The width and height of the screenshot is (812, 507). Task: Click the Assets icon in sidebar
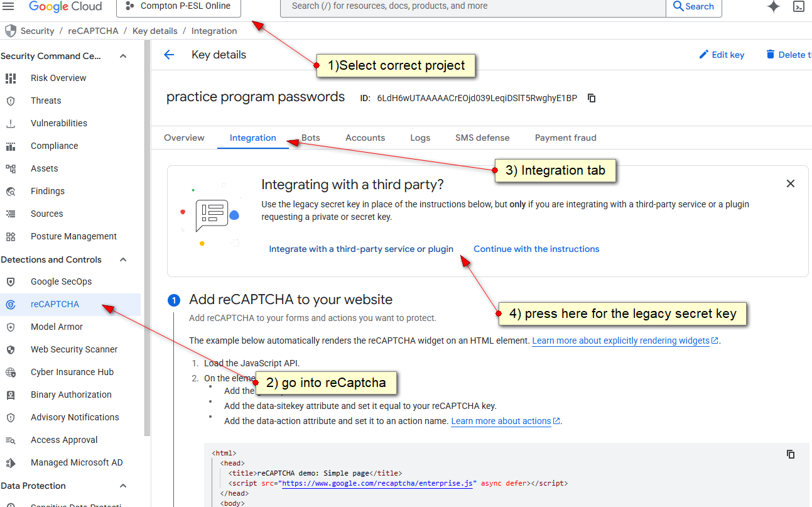(11, 168)
